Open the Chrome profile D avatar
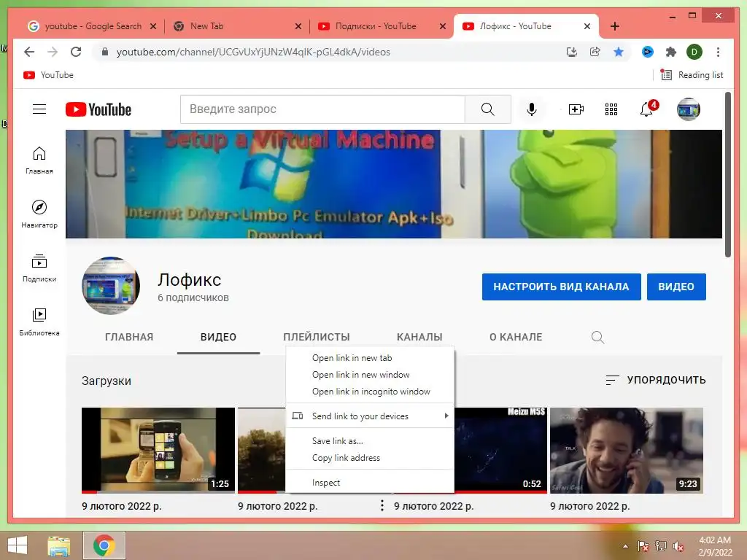Screen dimensions: 747x560 [x=694, y=52]
